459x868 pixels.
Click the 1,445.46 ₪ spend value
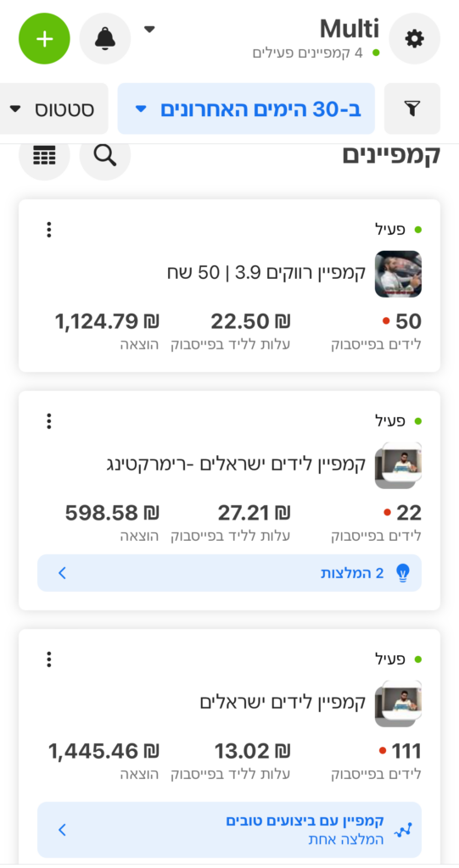[x=104, y=751]
